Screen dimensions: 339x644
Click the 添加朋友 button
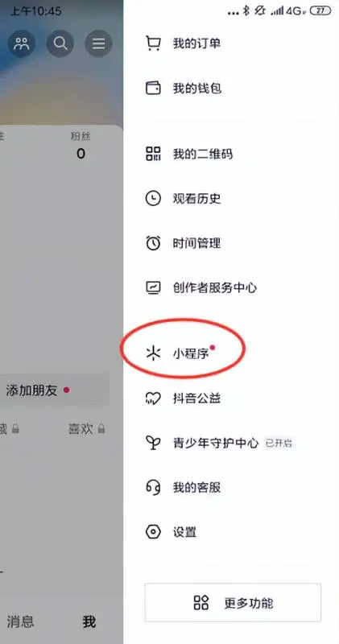[52, 390]
